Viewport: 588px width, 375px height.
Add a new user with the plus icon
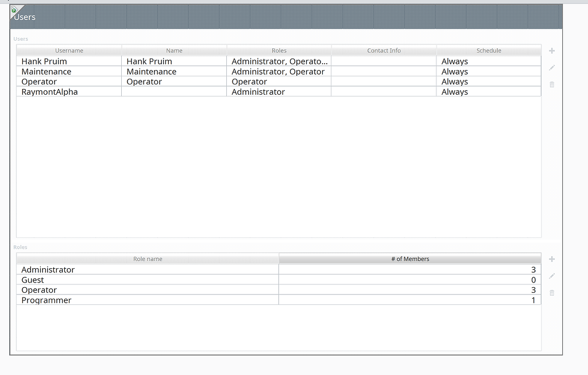(551, 51)
